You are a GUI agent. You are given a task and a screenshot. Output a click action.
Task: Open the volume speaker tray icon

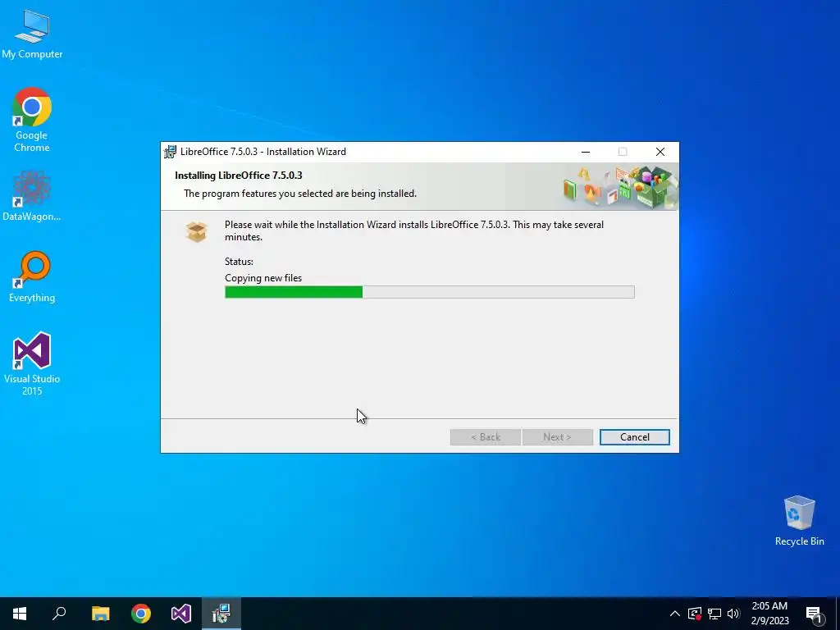(x=733, y=614)
